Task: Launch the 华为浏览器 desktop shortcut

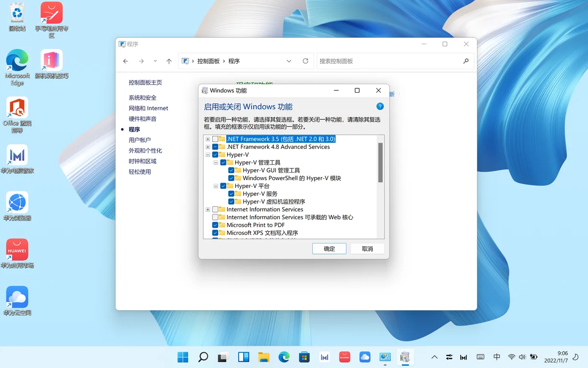Action: (17, 206)
